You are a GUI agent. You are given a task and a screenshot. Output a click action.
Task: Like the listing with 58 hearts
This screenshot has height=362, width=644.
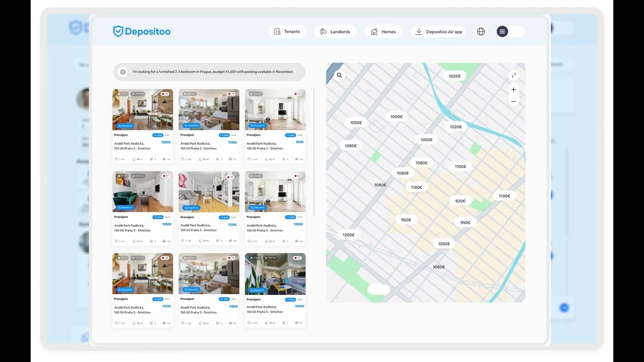tap(297, 258)
